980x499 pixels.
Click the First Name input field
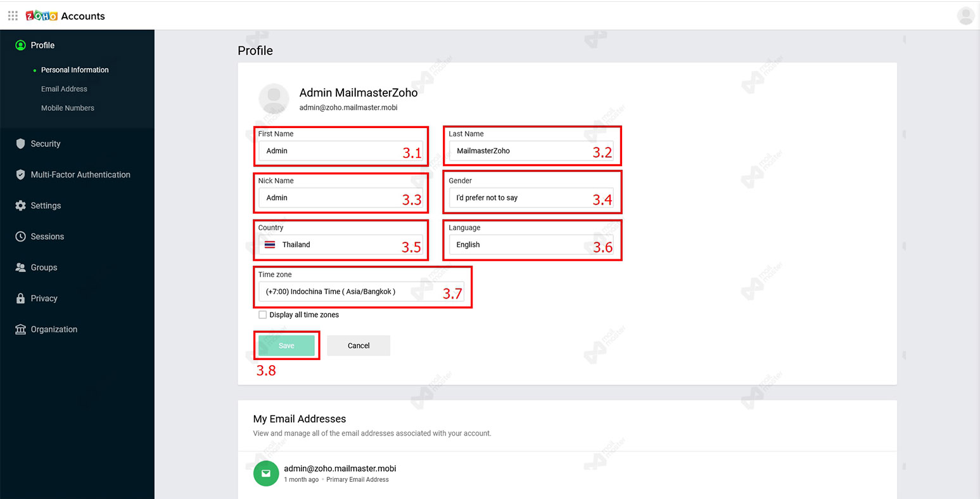[x=340, y=151]
